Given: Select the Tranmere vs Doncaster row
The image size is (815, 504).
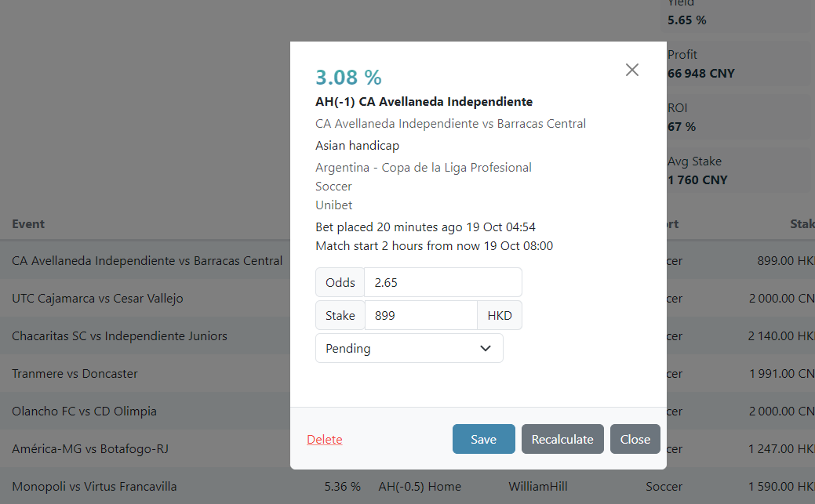Looking at the screenshot, I should pyautogui.click(x=408, y=374).
